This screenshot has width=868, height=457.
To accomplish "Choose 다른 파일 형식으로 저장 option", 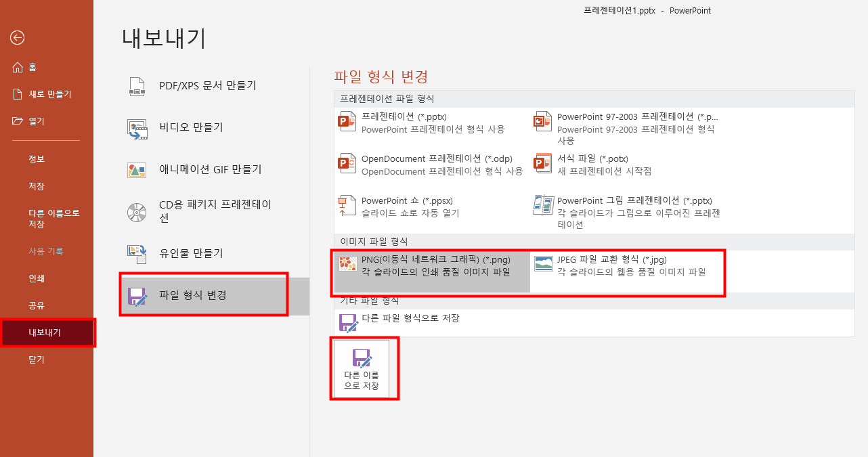I will pyautogui.click(x=432, y=322).
